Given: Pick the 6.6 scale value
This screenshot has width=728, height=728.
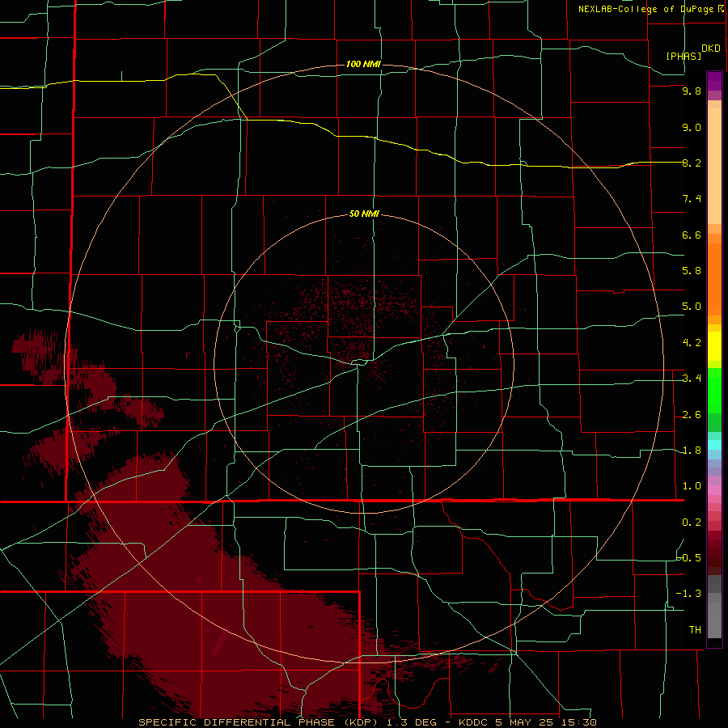Looking at the screenshot, I should tap(692, 235).
